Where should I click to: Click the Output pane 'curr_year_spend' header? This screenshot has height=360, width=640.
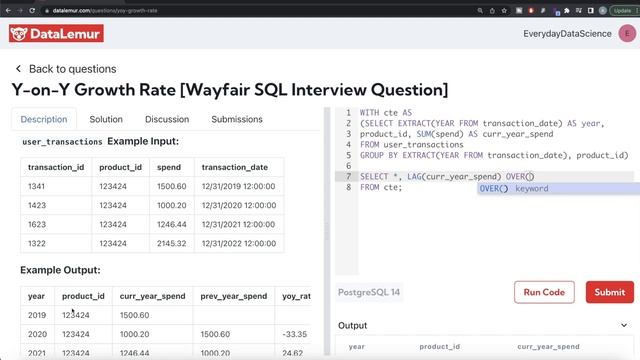(548, 347)
